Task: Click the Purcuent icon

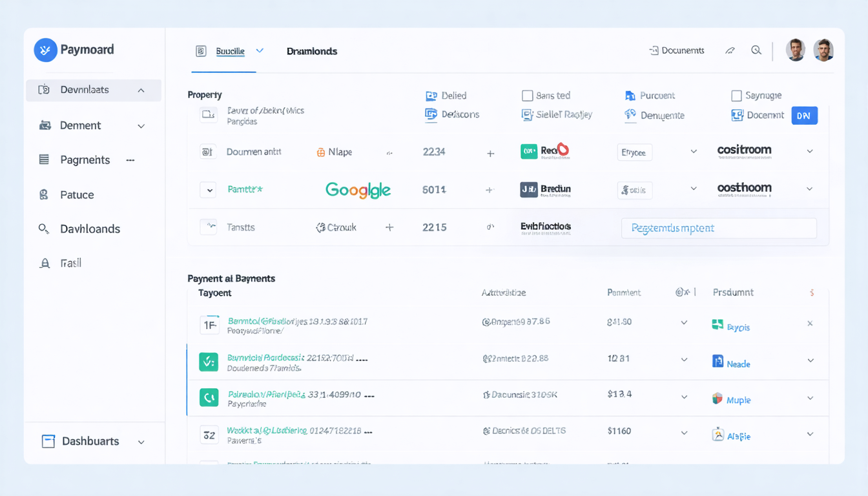Action: coord(630,96)
